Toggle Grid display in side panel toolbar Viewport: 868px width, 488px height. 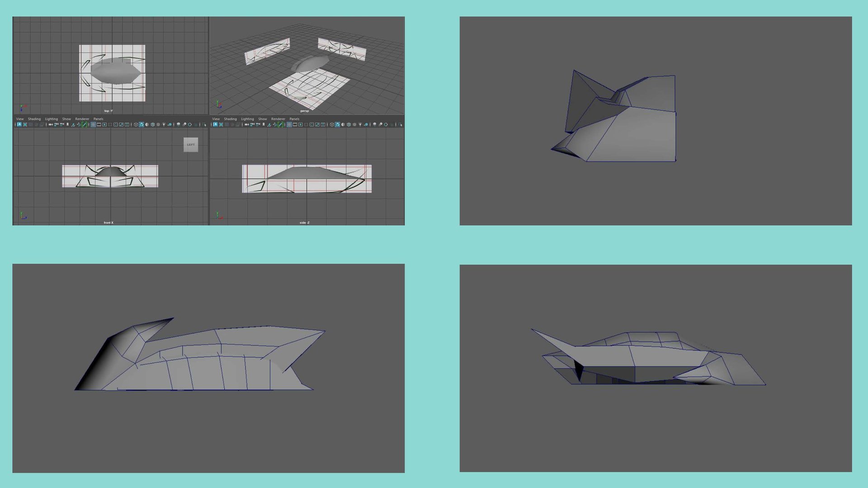289,125
